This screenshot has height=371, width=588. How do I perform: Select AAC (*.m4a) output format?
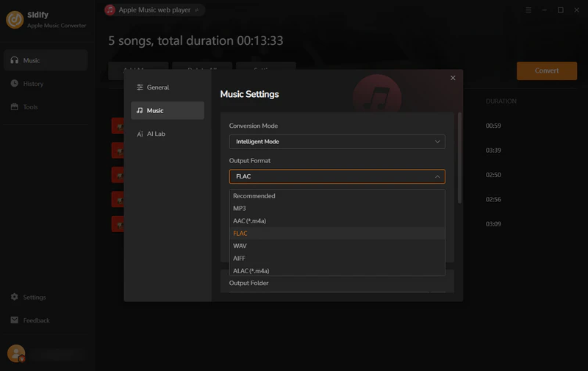[x=337, y=220]
